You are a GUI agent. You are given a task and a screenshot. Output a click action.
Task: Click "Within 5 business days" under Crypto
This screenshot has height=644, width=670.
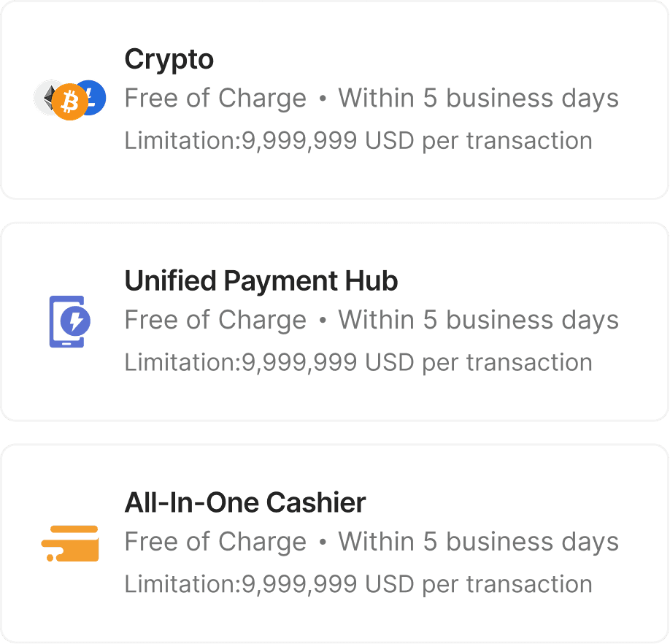coord(478,99)
